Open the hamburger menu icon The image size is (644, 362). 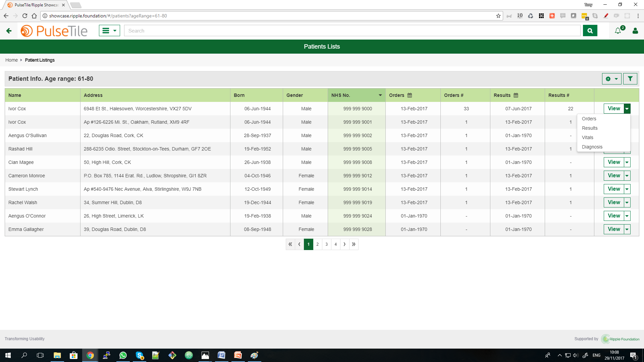click(109, 30)
